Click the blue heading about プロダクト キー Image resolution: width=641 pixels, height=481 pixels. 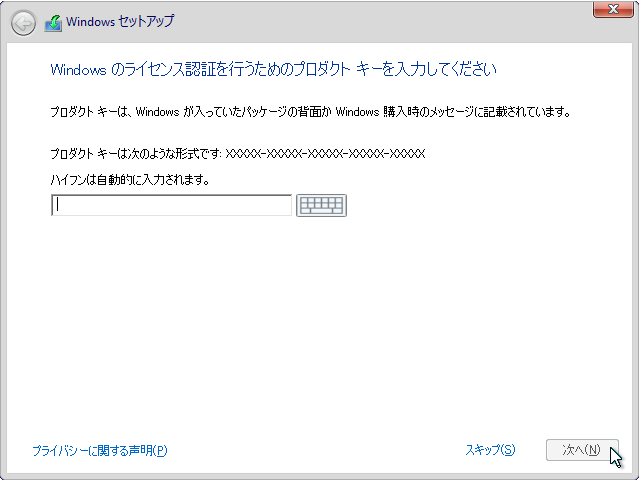(x=273, y=69)
